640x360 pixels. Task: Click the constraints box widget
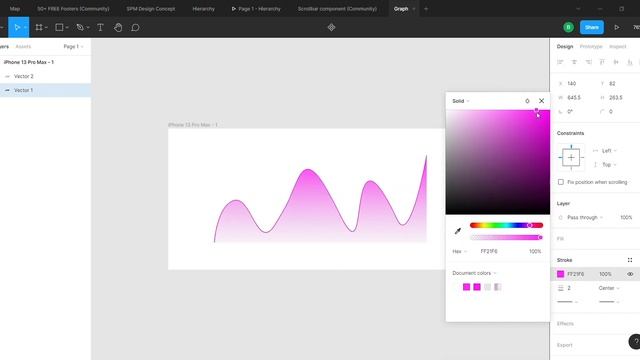pos(571,158)
